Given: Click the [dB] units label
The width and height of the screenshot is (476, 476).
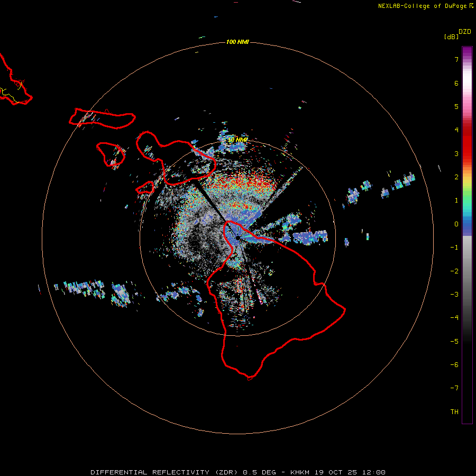Looking at the screenshot, I should click(451, 36).
